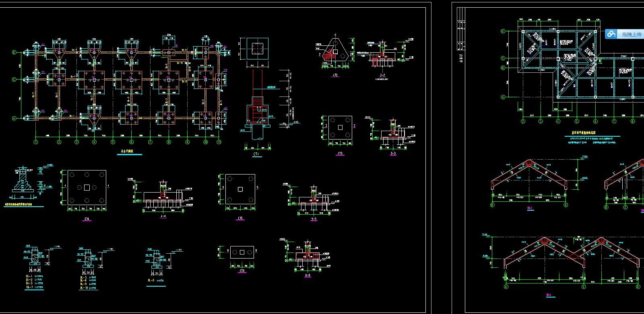Select the CT2 detail label
The width and height of the screenshot is (644, 314).
pyautogui.click(x=335, y=75)
